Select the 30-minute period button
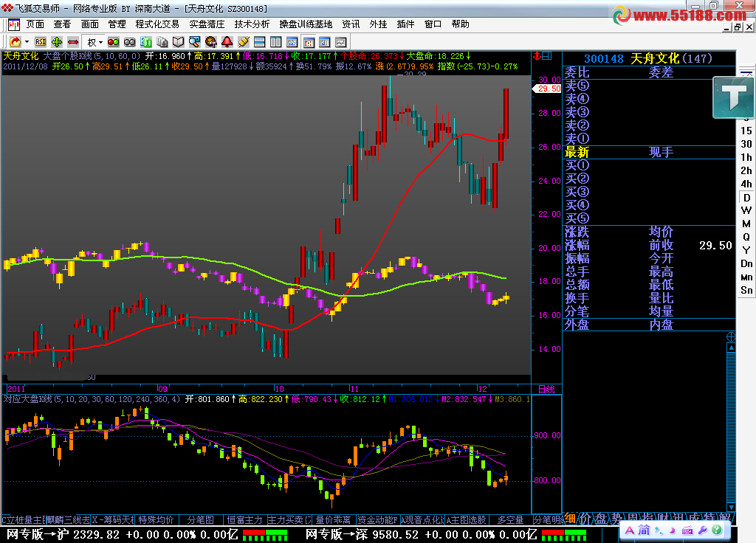This screenshot has width=756, height=543. click(746, 144)
